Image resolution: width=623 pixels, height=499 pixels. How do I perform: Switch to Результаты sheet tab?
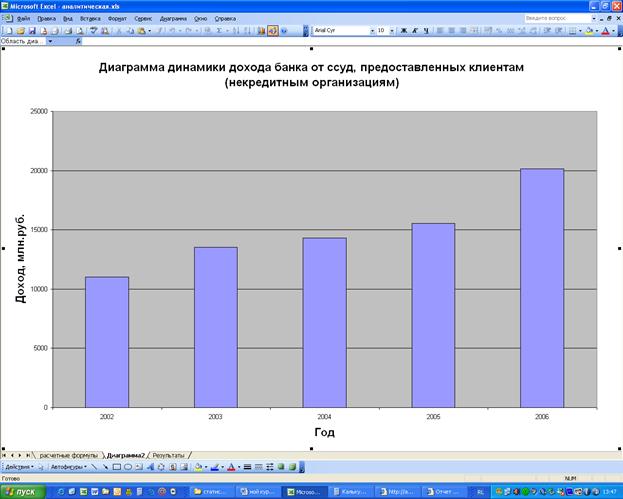coord(168,455)
